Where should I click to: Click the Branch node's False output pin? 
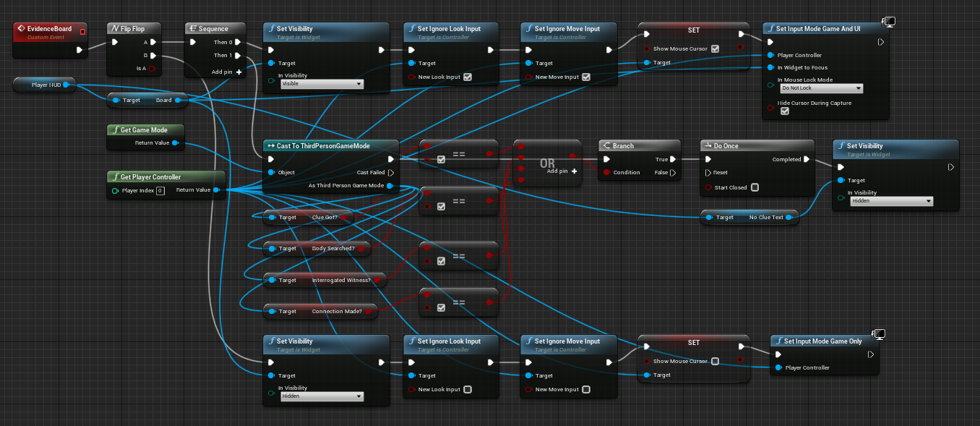(x=673, y=173)
